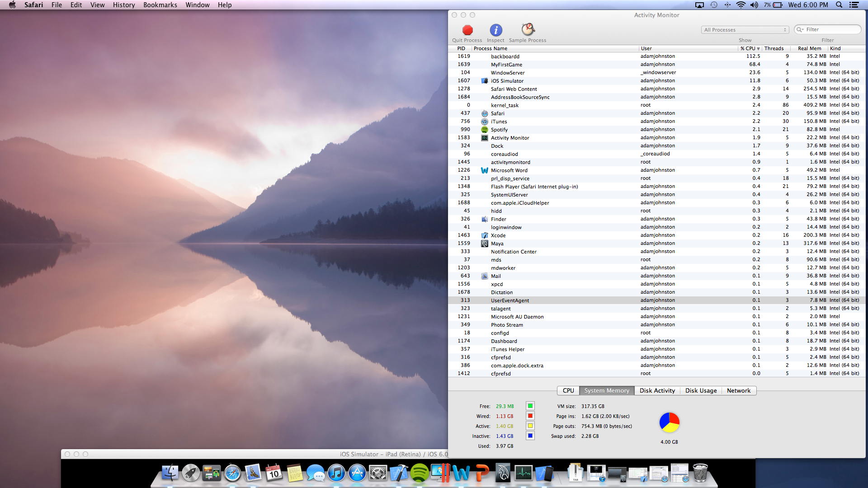Switch to the Disk Usage tab
This screenshot has height=488, width=868.
pos(701,391)
